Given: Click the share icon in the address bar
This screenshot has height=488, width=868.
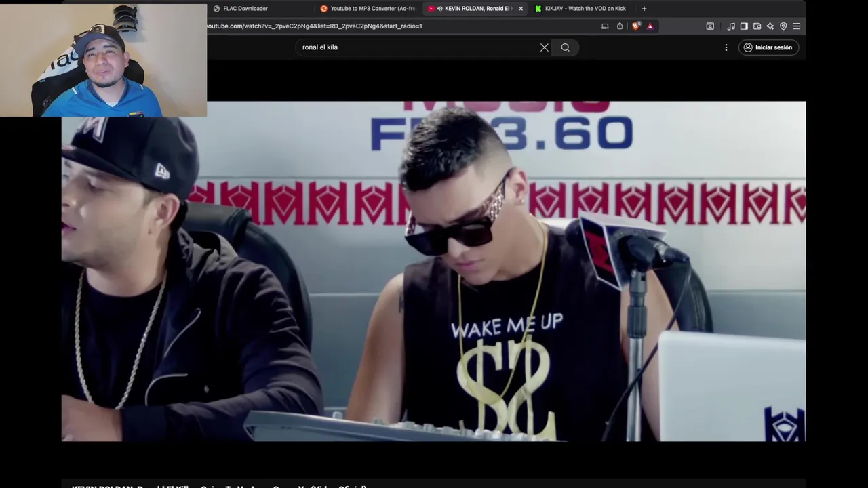Looking at the screenshot, I should pyautogui.click(x=620, y=26).
